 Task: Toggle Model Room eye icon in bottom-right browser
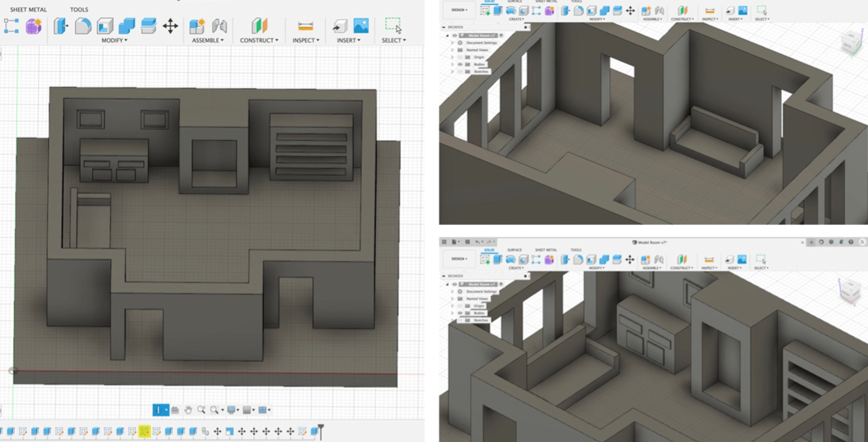(454, 284)
